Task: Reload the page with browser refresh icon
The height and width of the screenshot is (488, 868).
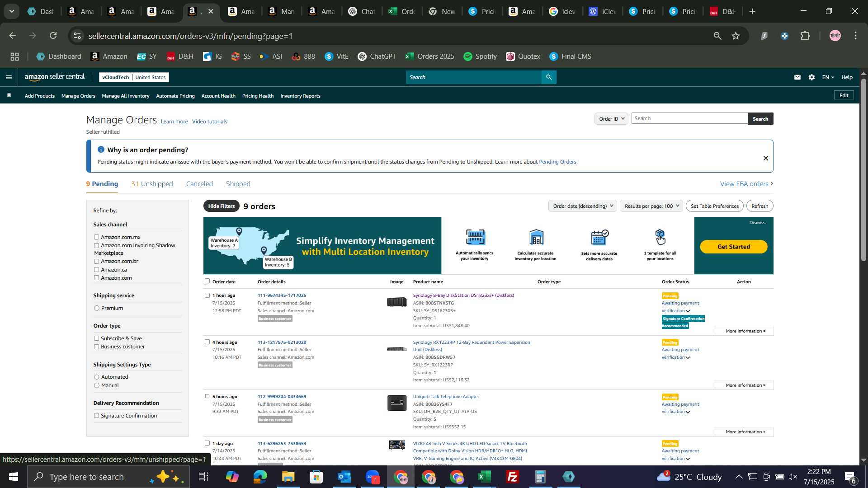Action: tap(53, 36)
